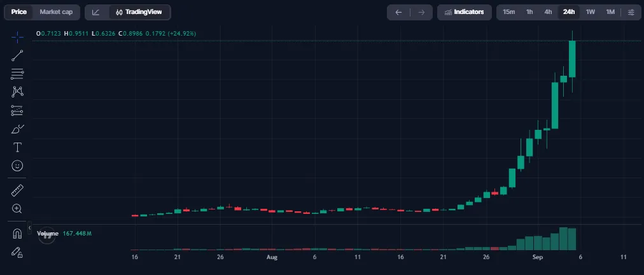Choose the XABCD pattern tool

(17, 92)
